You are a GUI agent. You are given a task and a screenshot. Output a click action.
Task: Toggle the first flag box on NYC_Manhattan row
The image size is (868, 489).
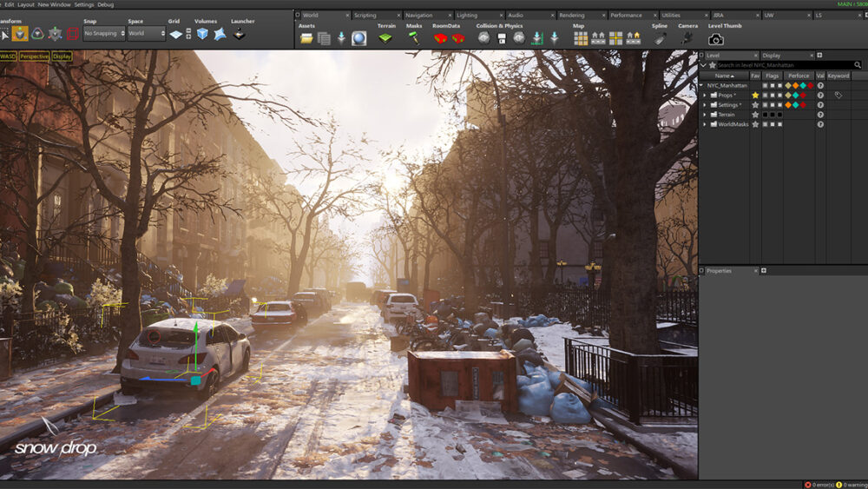tap(765, 86)
